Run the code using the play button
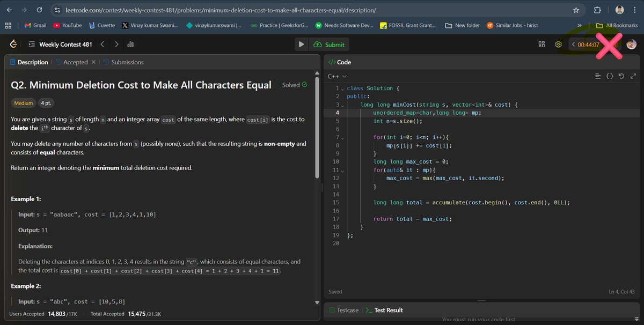Screen dimensions: 644x325 click(302, 44)
